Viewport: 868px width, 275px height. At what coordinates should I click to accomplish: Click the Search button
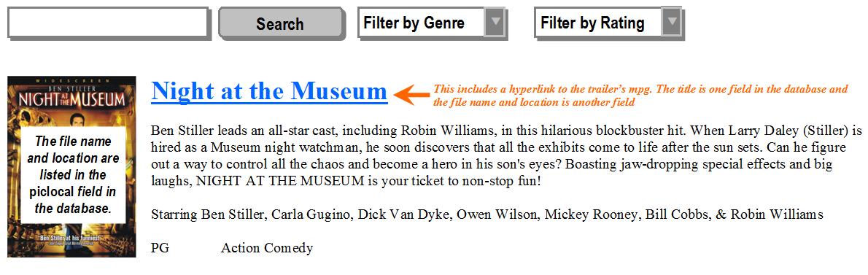click(282, 24)
